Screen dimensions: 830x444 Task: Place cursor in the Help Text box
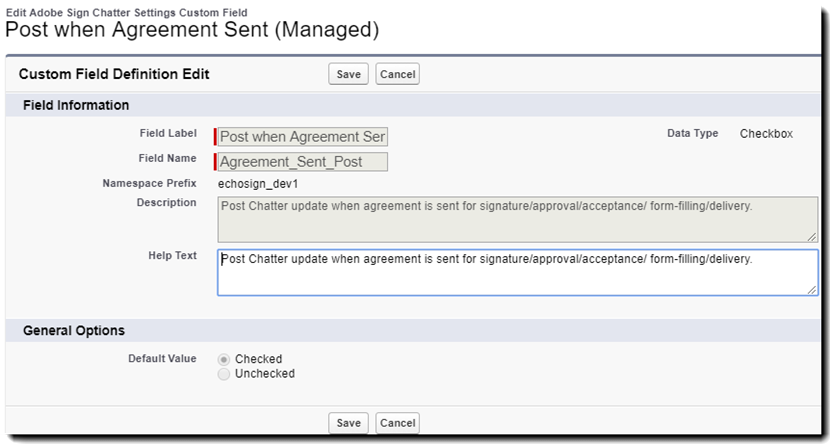[516, 272]
